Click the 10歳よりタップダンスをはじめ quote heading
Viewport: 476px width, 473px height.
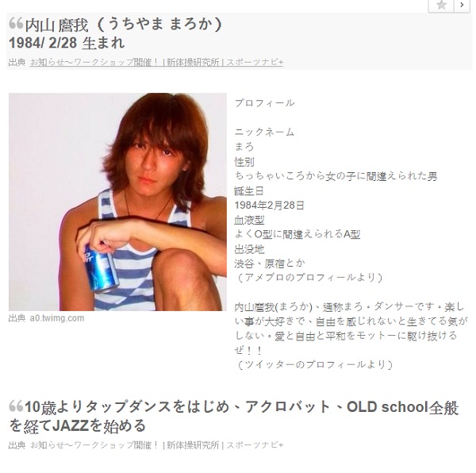click(233, 416)
